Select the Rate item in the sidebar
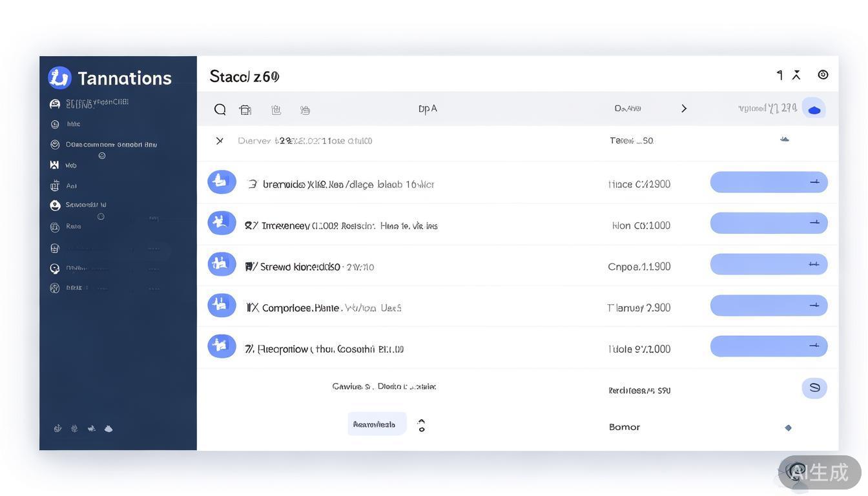 pyautogui.click(x=74, y=227)
